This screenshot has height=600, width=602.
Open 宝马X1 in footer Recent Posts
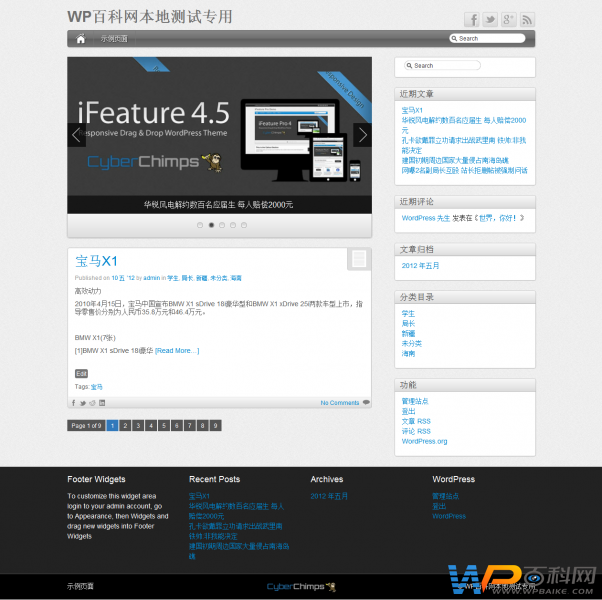click(199, 496)
